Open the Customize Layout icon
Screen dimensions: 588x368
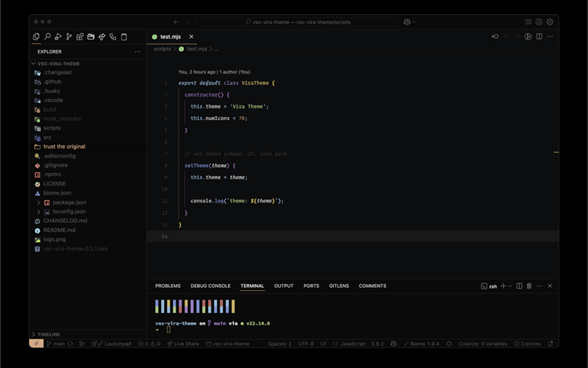(x=528, y=22)
